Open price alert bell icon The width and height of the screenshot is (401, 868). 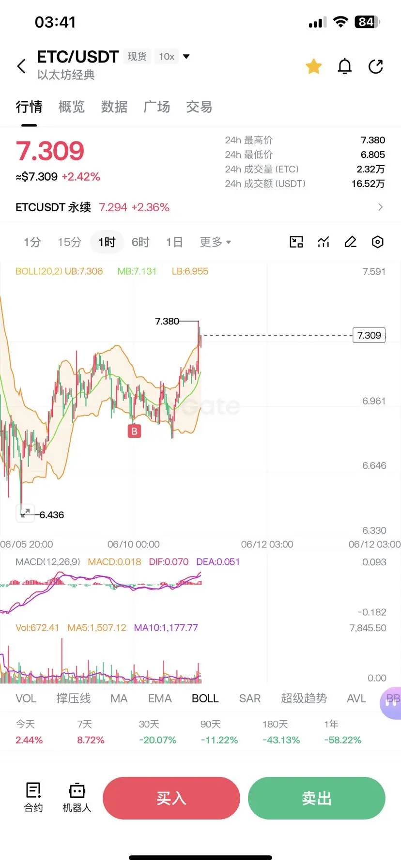click(x=344, y=66)
